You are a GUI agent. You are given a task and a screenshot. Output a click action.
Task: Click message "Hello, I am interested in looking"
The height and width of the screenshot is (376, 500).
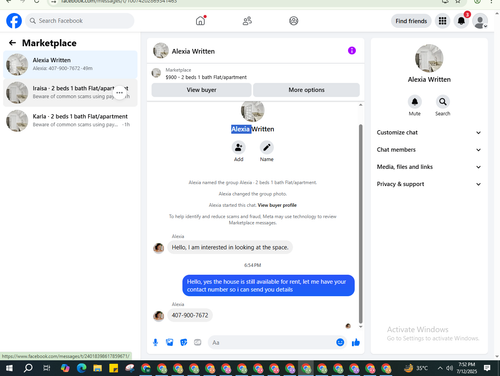pyautogui.click(x=230, y=247)
